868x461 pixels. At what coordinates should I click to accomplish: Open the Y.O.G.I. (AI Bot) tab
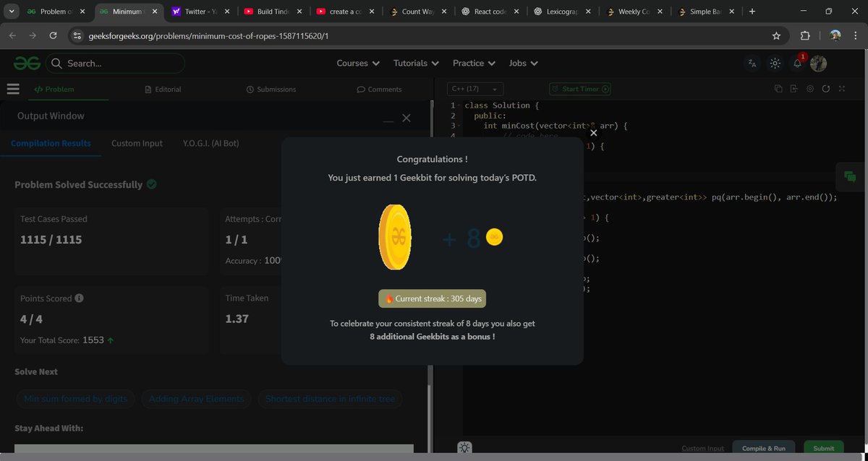click(x=210, y=143)
